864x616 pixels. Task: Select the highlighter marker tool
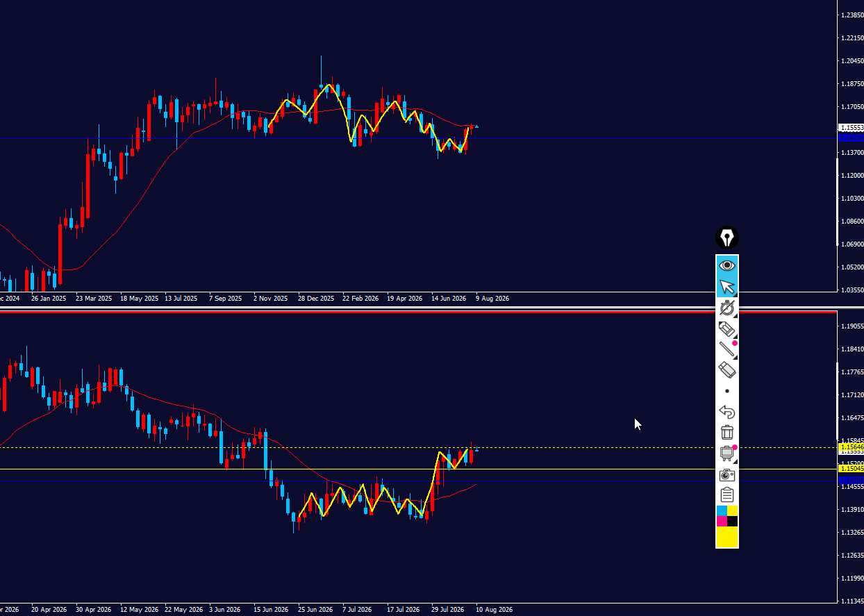[x=727, y=328]
